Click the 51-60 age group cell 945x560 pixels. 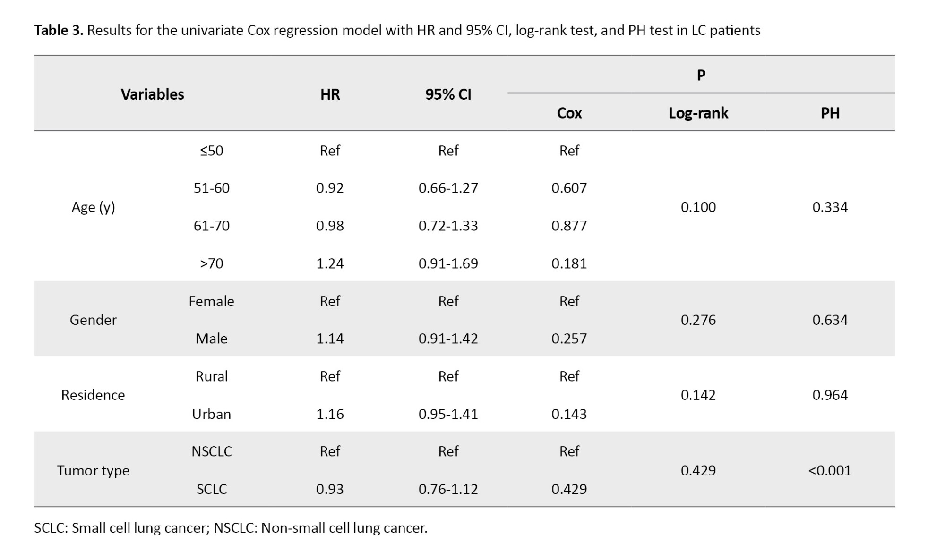211,188
